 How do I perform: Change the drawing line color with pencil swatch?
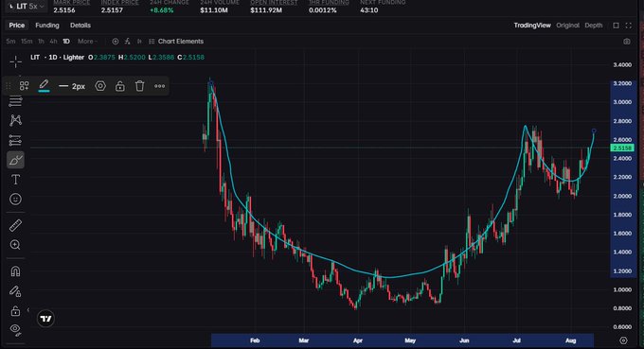click(x=44, y=86)
